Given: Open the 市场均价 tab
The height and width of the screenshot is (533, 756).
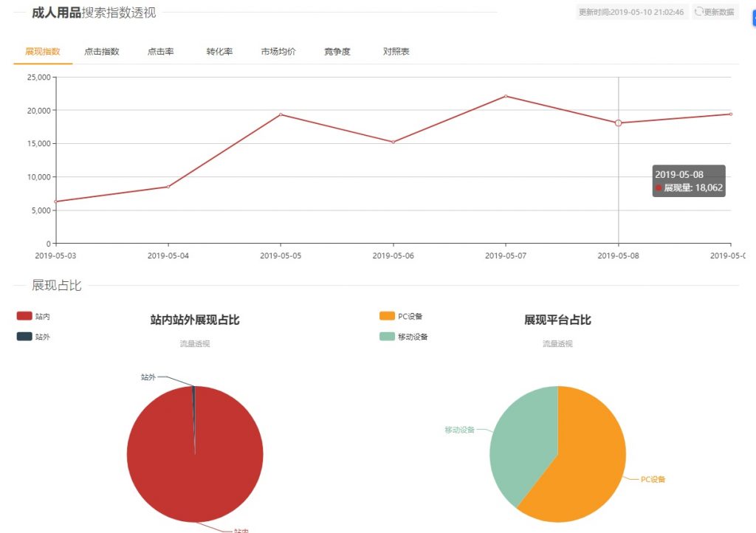Looking at the screenshot, I should (278, 52).
